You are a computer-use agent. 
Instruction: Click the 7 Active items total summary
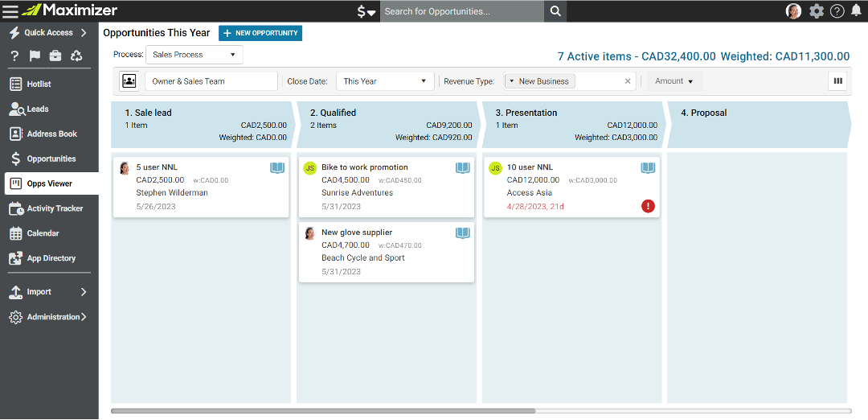tap(703, 56)
